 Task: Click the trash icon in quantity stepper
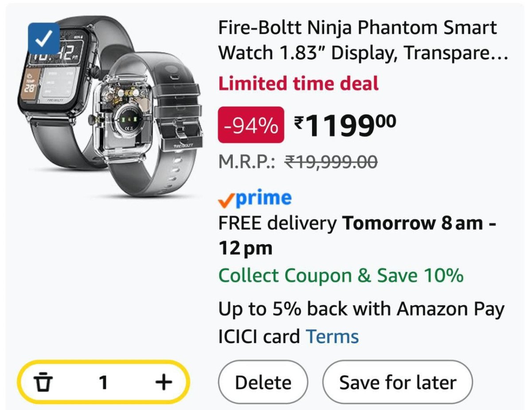coord(43,382)
